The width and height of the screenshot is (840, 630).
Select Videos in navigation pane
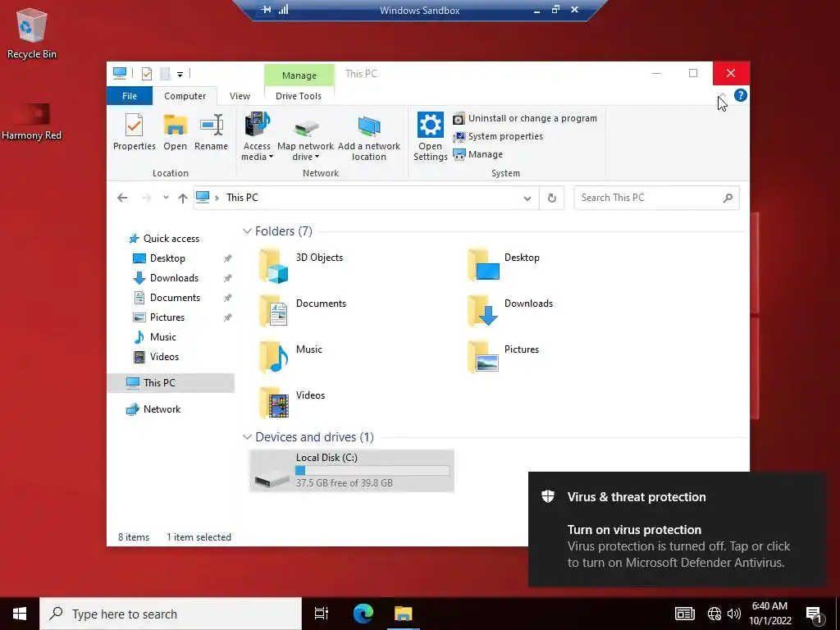(156, 357)
